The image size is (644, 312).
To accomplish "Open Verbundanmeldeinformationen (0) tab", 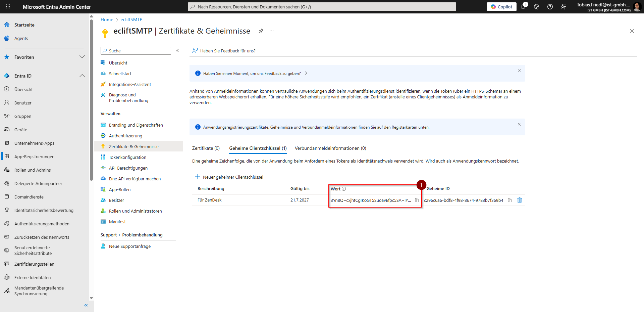I will click(330, 148).
